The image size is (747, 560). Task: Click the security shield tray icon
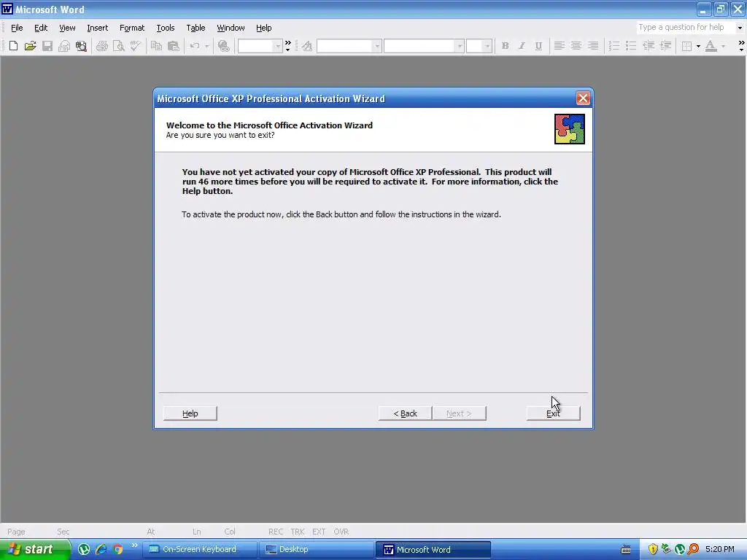click(653, 550)
